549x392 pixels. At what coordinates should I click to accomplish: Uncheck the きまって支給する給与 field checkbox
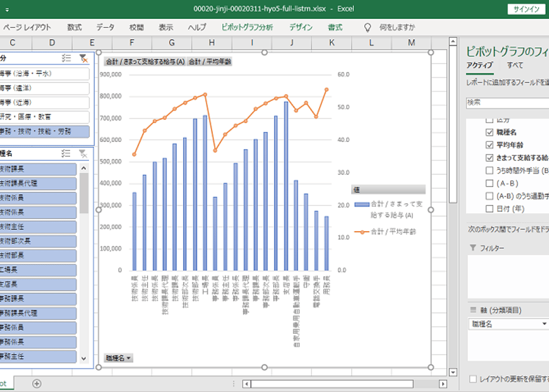pyautogui.click(x=490, y=158)
